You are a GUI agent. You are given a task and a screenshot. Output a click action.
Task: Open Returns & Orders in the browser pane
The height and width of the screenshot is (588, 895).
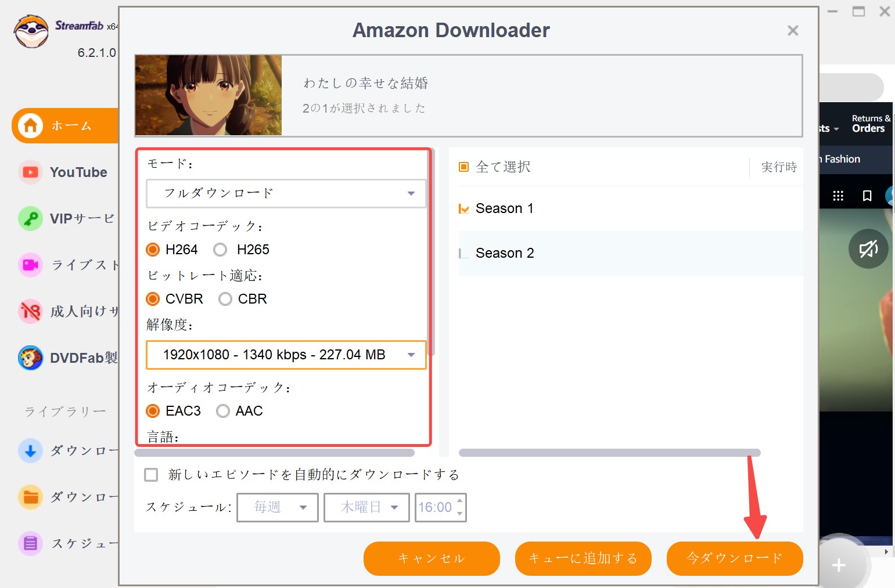click(871, 124)
